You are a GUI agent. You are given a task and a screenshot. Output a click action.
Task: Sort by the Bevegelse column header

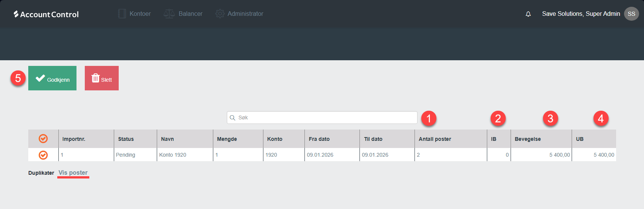click(x=528, y=139)
